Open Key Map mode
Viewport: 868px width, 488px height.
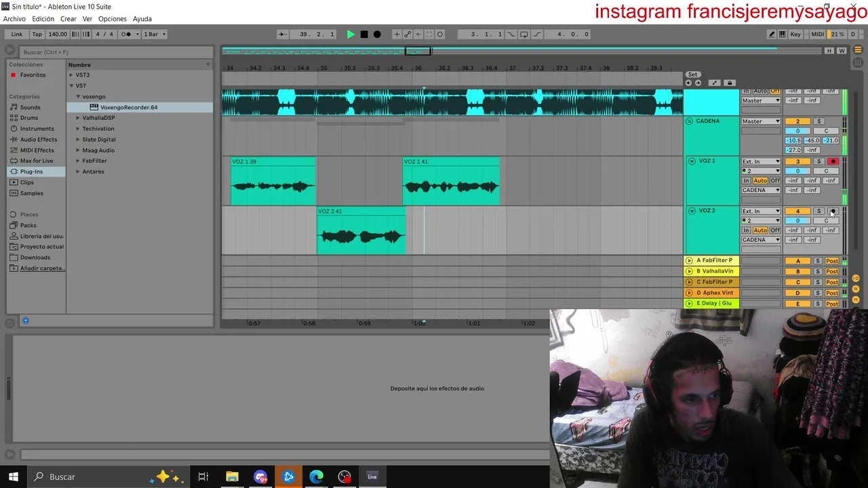[795, 34]
